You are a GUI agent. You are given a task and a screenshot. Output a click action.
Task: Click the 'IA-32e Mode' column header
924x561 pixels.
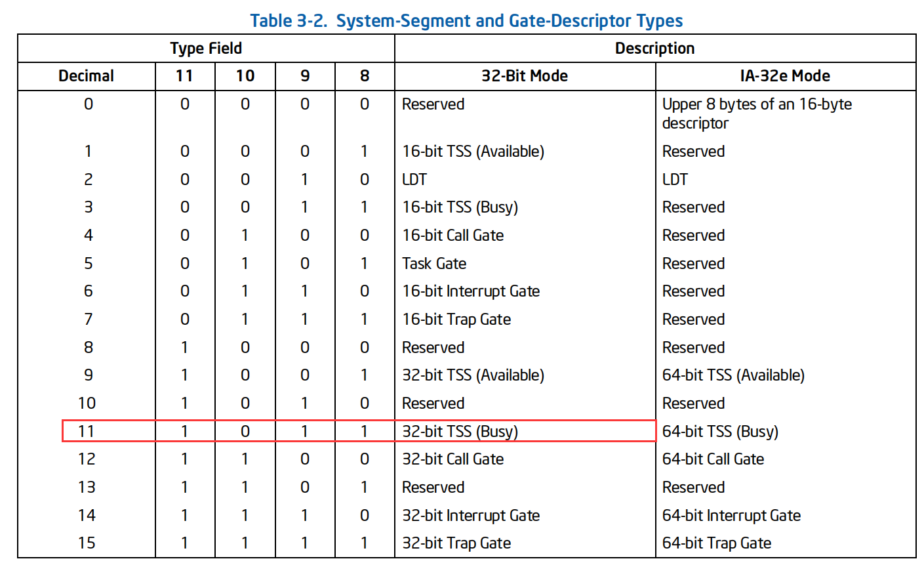click(x=785, y=76)
